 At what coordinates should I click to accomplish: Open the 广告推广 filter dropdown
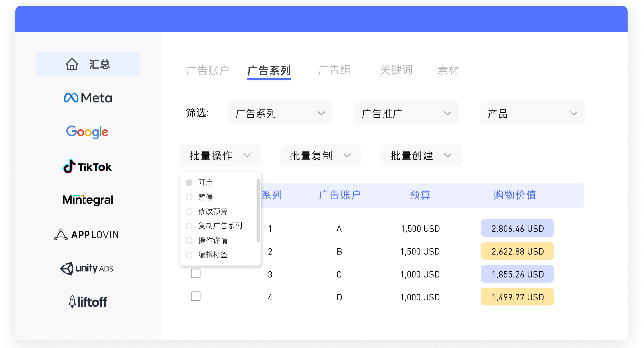click(x=406, y=113)
